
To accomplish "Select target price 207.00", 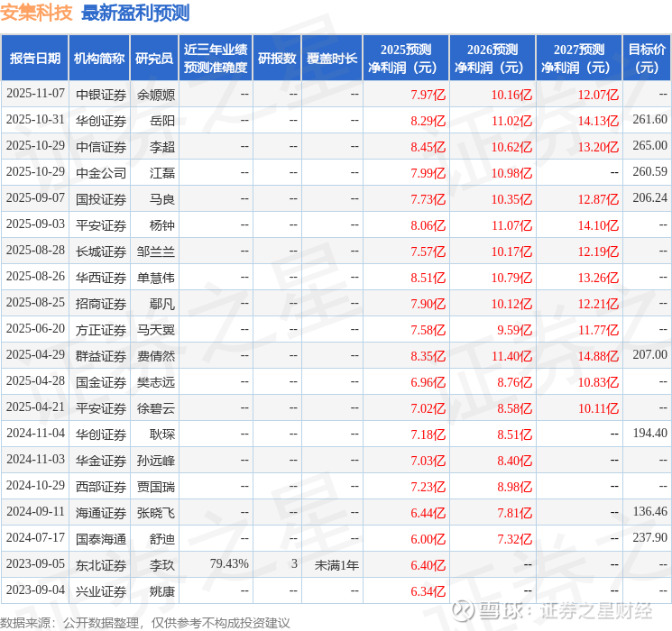I will point(649,354).
